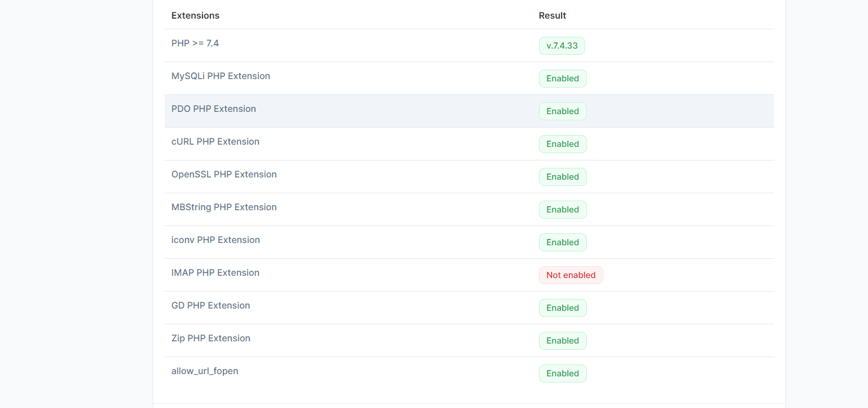Click the Enabled badge for MySQLi extension

point(563,79)
